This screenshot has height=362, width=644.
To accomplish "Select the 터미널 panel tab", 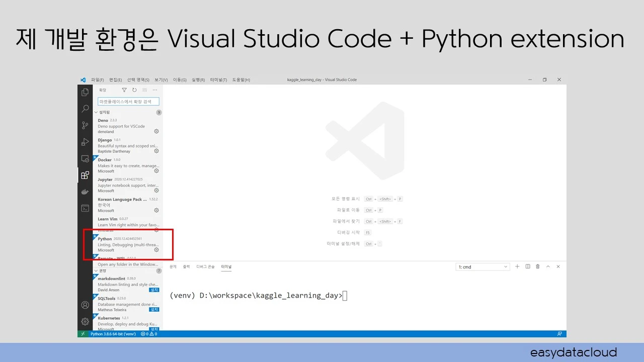I will pyautogui.click(x=226, y=266).
